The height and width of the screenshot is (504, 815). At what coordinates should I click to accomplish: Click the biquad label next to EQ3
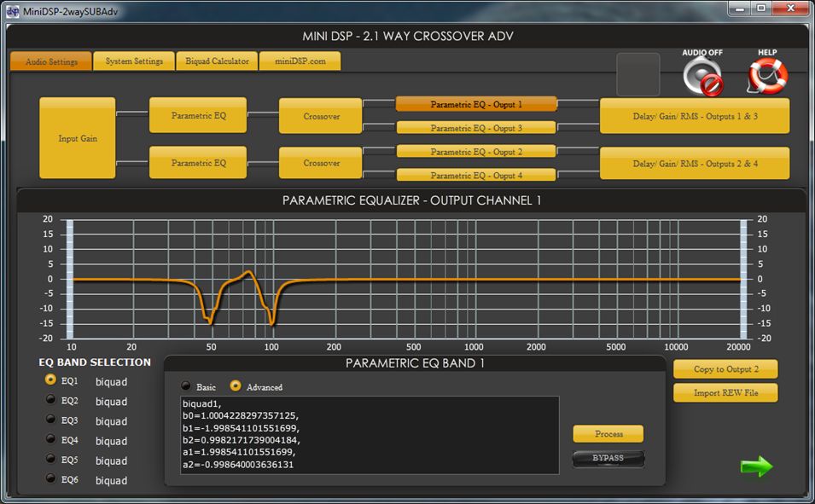111,421
